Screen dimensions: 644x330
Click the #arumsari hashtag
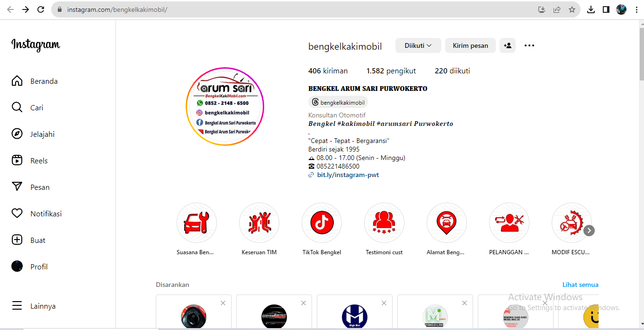394,124
